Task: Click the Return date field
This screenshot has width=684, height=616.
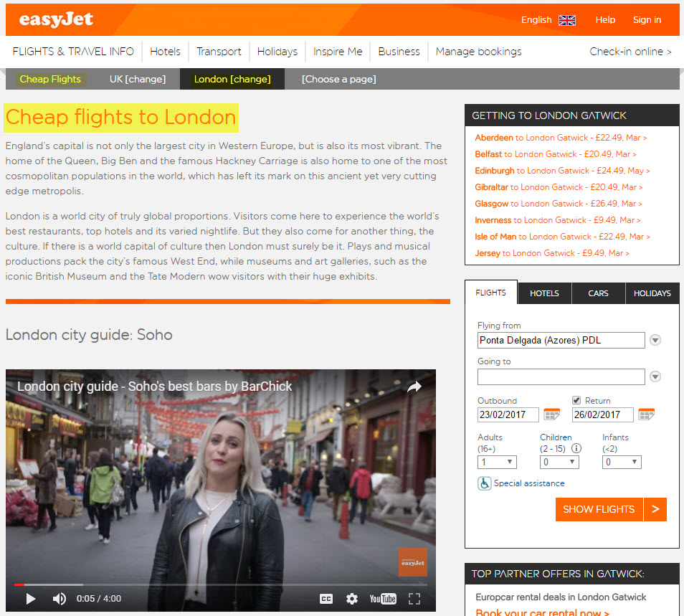Action: point(602,414)
